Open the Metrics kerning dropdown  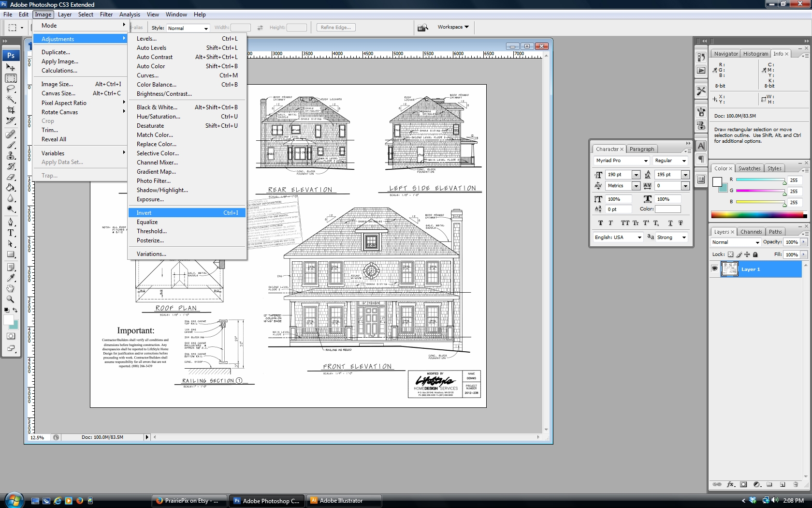point(636,186)
